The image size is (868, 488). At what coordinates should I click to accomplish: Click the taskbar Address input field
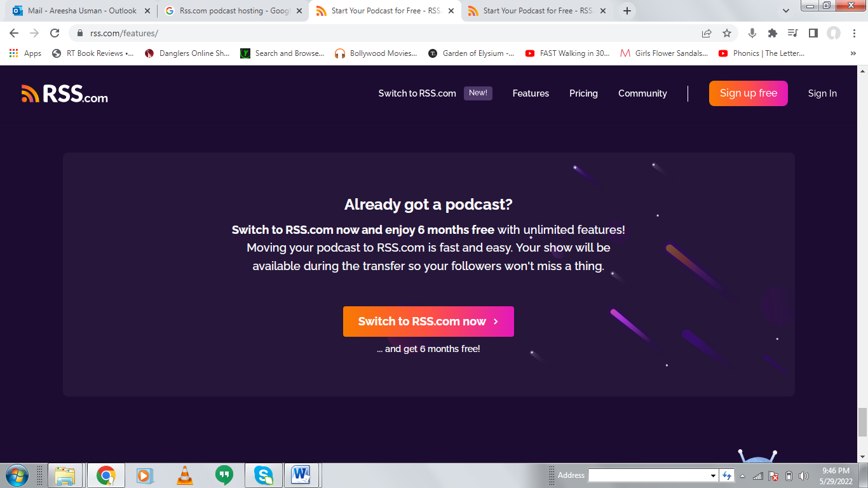(x=648, y=476)
